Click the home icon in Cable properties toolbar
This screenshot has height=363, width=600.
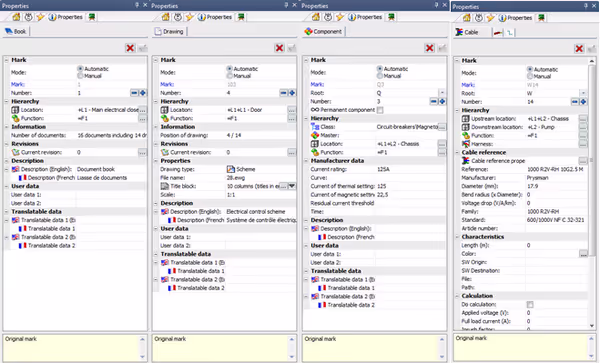pyautogui.click(x=466, y=18)
